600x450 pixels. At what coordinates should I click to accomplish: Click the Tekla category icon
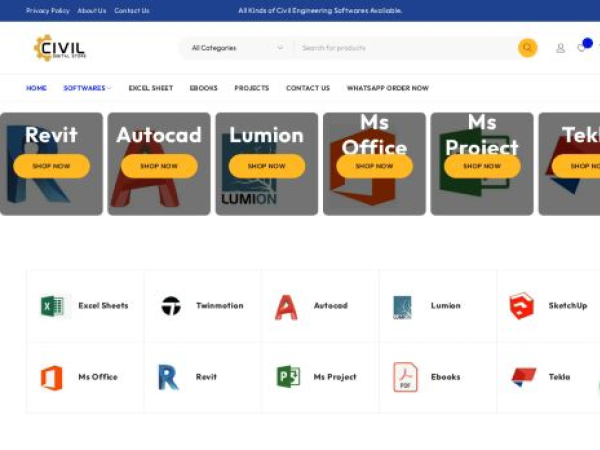point(524,377)
